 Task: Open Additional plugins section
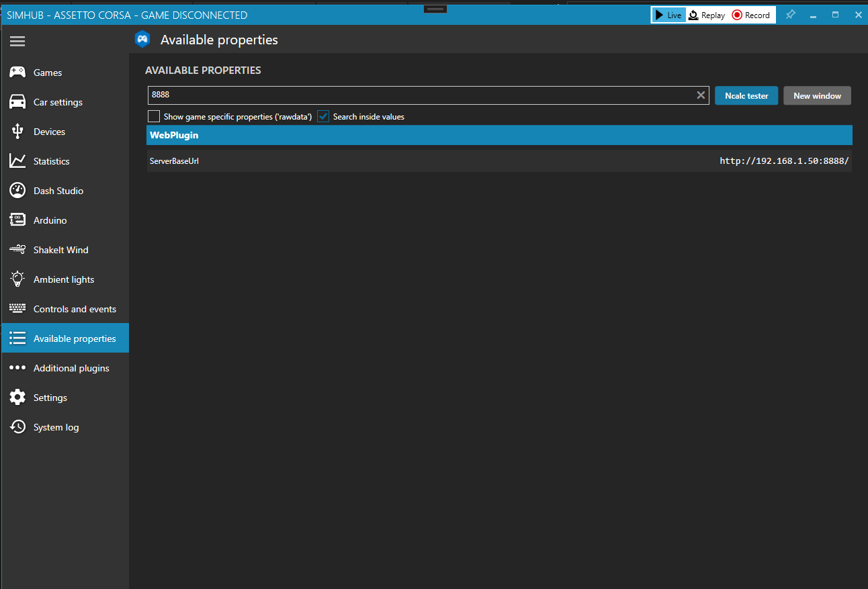[71, 368]
